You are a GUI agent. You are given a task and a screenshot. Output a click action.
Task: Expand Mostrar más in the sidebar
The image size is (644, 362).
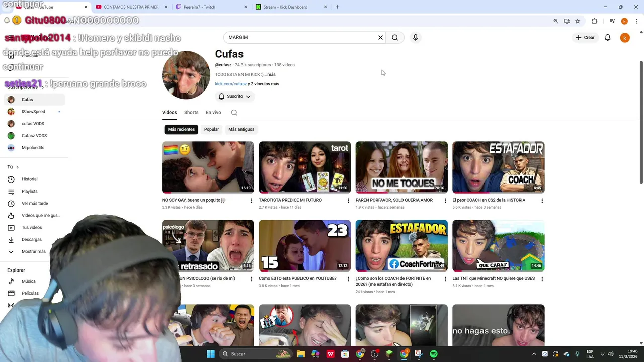[x=33, y=251]
